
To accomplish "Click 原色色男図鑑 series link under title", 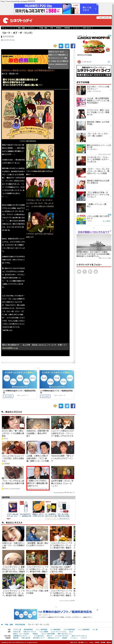I will point(8,37).
